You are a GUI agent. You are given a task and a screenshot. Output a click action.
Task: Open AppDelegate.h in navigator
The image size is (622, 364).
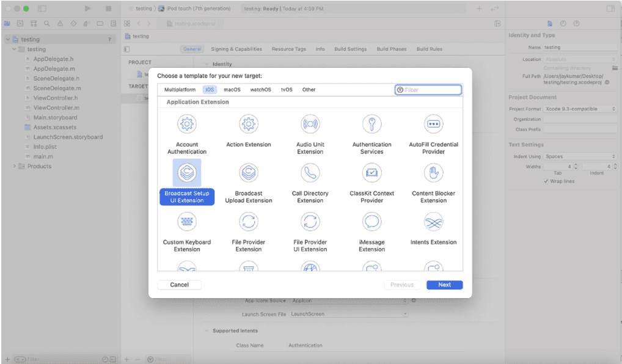(x=53, y=59)
